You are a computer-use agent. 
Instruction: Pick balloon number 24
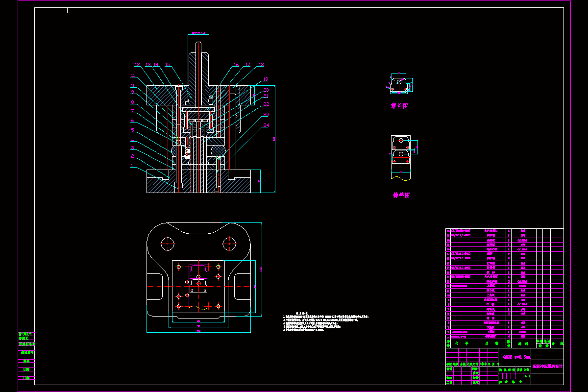(x=266, y=125)
